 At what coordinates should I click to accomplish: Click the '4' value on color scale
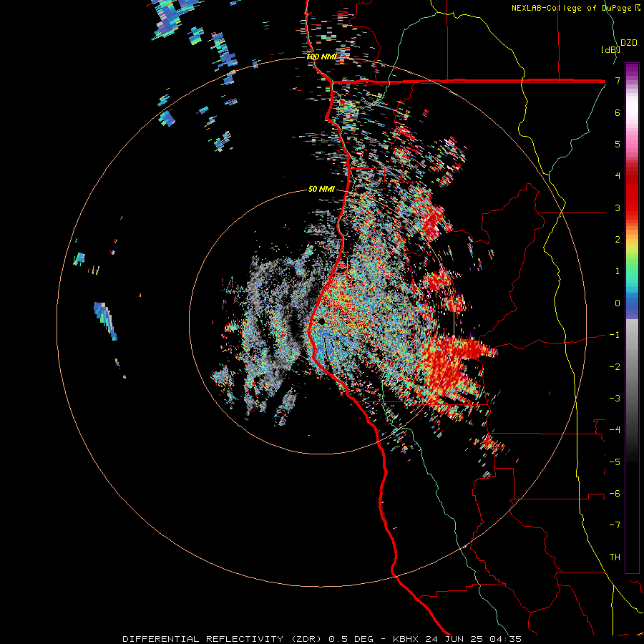[x=618, y=176]
